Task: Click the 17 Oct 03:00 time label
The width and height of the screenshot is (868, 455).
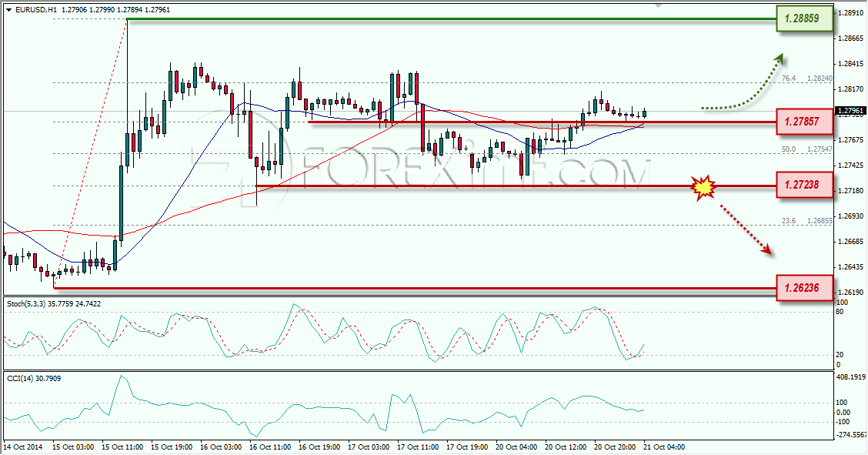Action: [369, 447]
